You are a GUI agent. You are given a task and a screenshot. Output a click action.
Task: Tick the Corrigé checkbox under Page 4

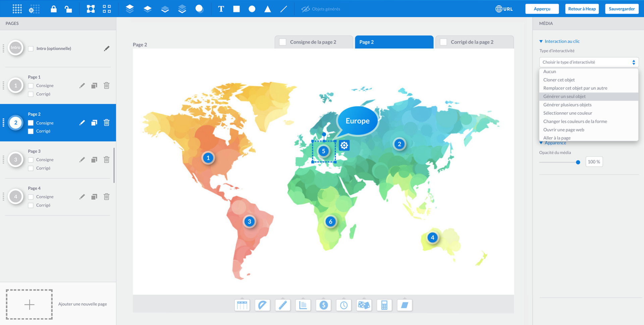[31, 205]
